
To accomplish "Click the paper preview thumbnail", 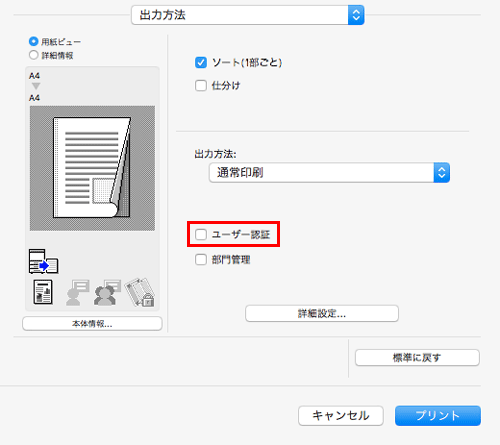I will [92, 168].
